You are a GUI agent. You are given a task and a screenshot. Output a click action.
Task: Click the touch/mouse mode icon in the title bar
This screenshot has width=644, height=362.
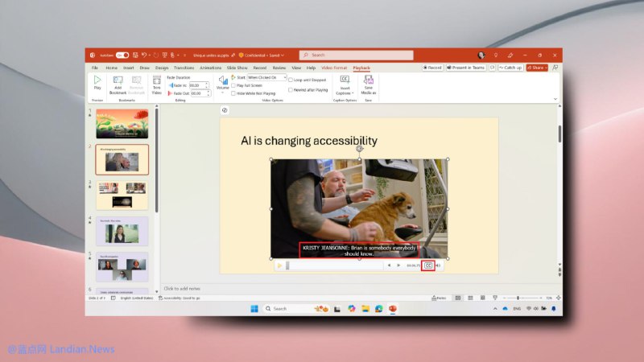point(172,55)
